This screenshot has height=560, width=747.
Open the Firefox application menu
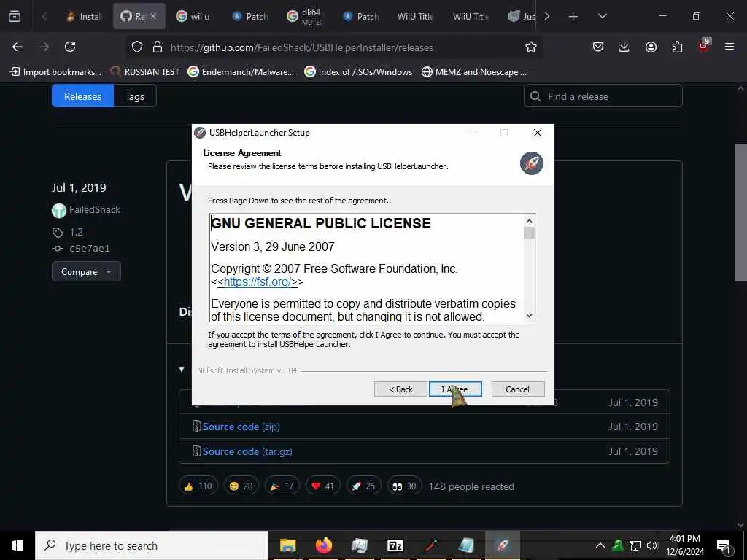point(729,47)
